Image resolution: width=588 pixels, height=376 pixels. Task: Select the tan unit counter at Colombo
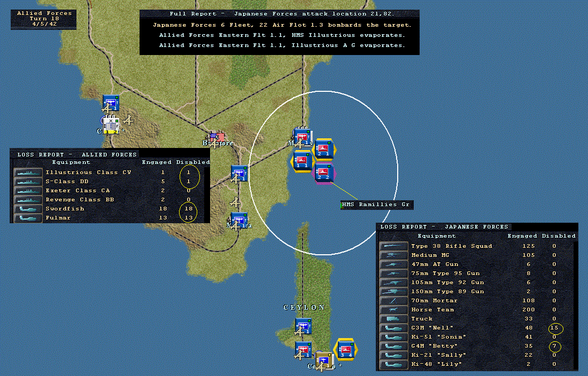tap(323, 362)
